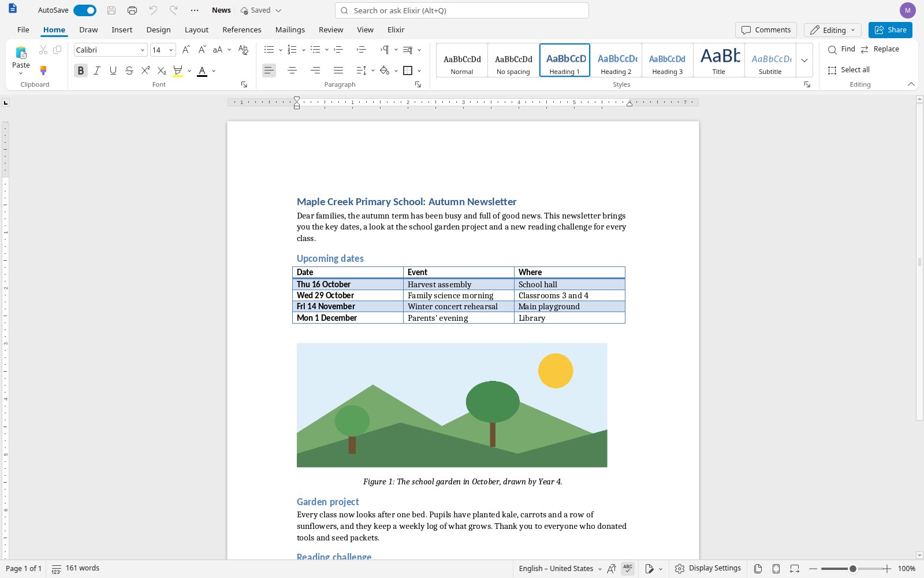Expand the Styles gallery arrow
Screen dimensions: 924x578
(804, 60)
